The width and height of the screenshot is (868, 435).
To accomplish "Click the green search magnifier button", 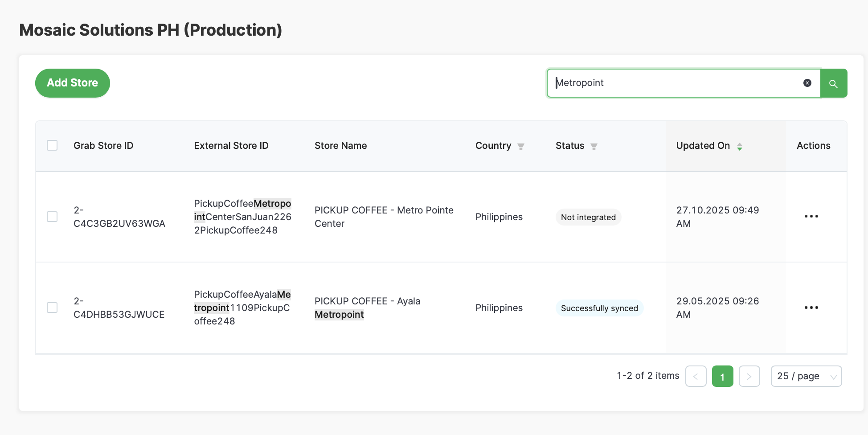I will point(833,83).
